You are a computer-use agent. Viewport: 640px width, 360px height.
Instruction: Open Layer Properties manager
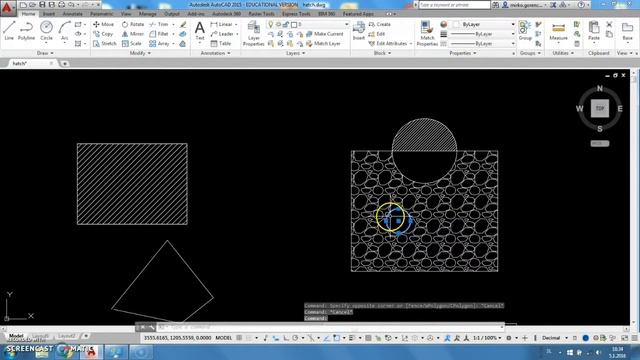coord(253,33)
